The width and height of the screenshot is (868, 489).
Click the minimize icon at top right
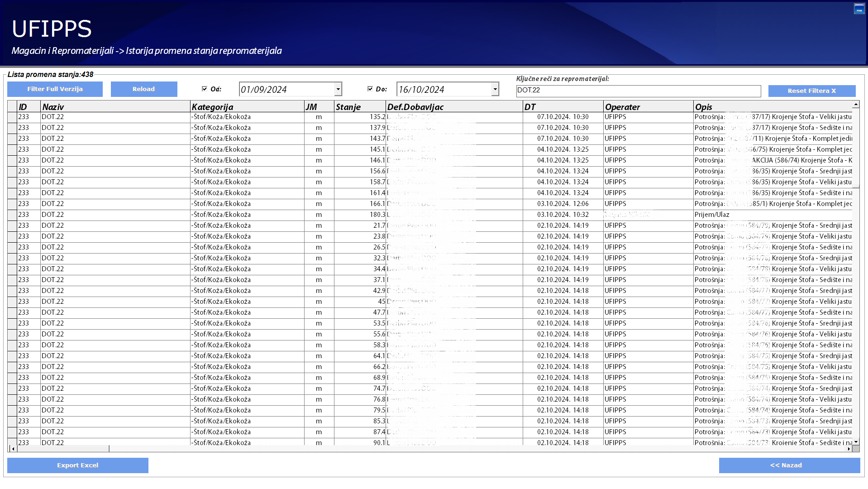point(859,9)
